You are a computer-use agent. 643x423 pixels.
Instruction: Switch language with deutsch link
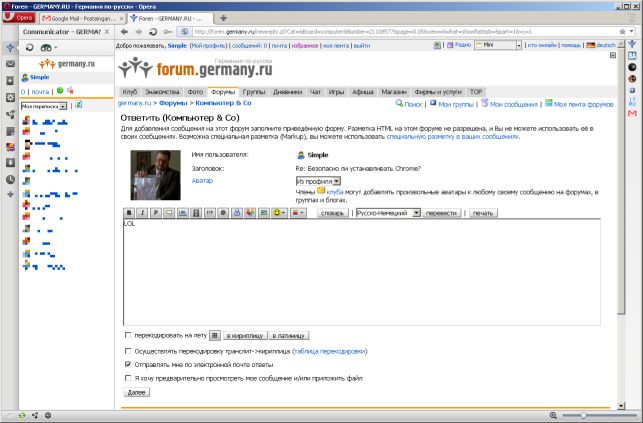pos(606,45)
